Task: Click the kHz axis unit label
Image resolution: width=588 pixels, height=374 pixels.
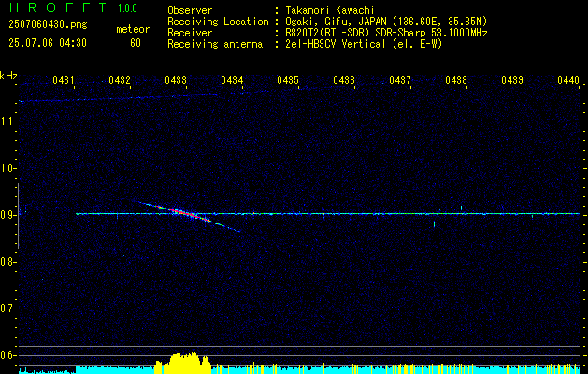Action: click(8, 76)
